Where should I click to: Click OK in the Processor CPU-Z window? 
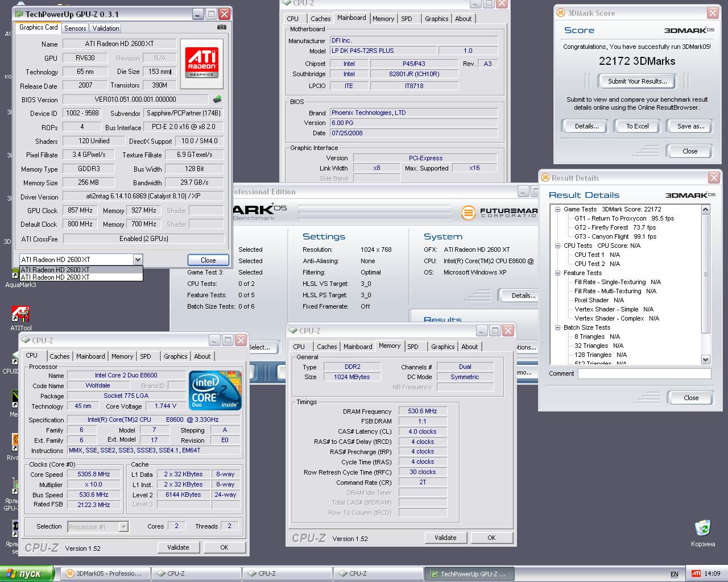224,547
